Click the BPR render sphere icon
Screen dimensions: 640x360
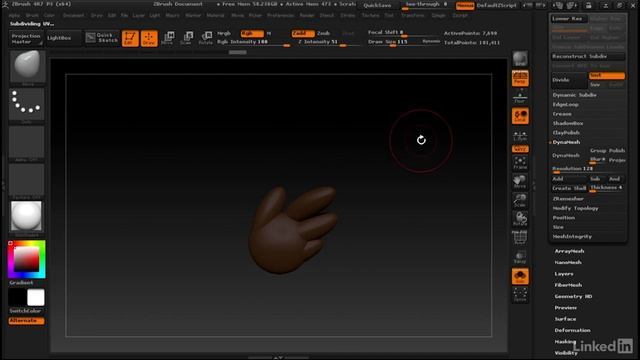click(520, 59)
